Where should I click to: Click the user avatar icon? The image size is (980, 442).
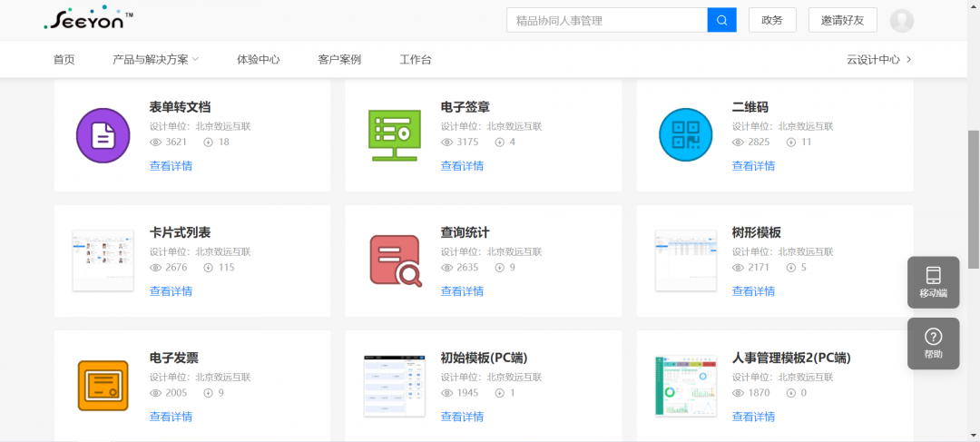coord(902,20)
